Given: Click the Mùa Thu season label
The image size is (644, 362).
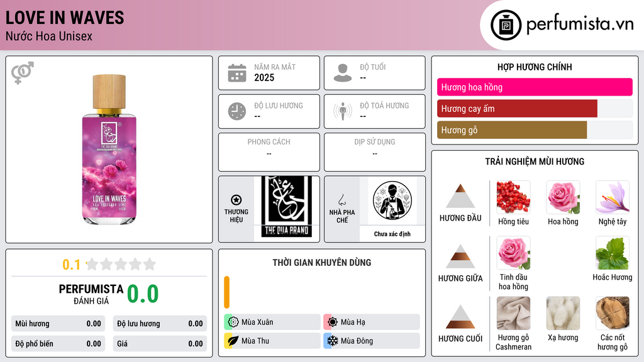Looking at the screenshot, I should [x=255, y=341].
